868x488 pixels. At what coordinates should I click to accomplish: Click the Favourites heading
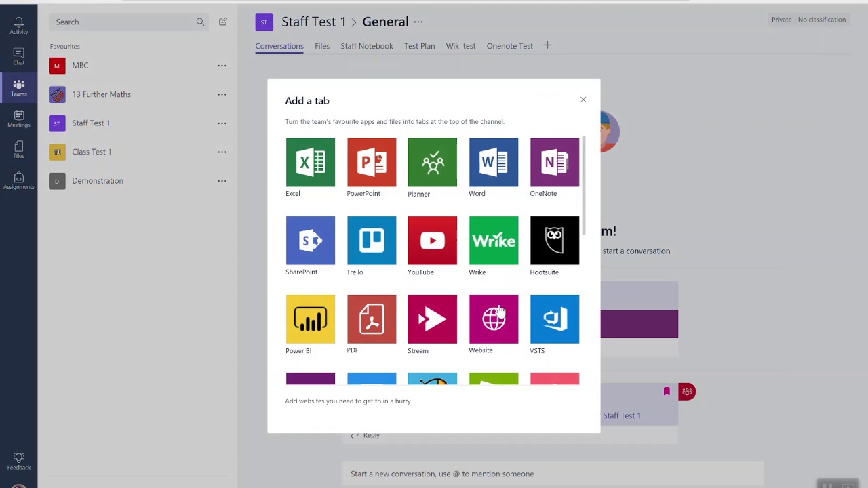click(x=64, y=47)
